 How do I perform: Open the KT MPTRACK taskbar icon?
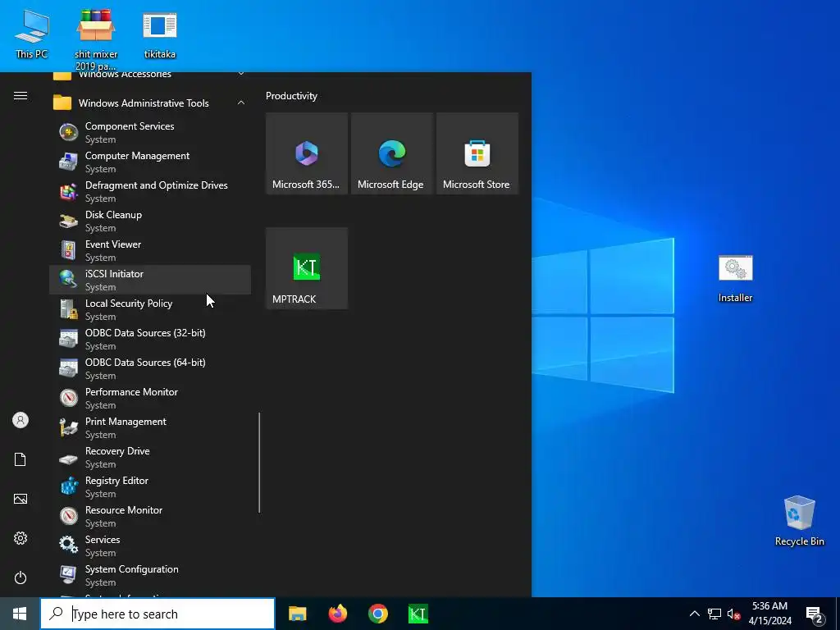click(418, 614)
